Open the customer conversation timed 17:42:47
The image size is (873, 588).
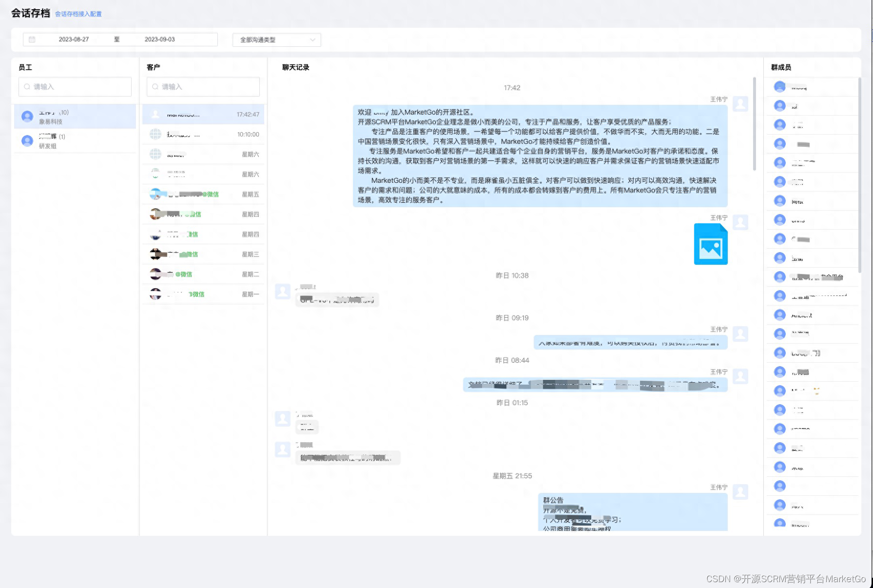click(203, 114)
